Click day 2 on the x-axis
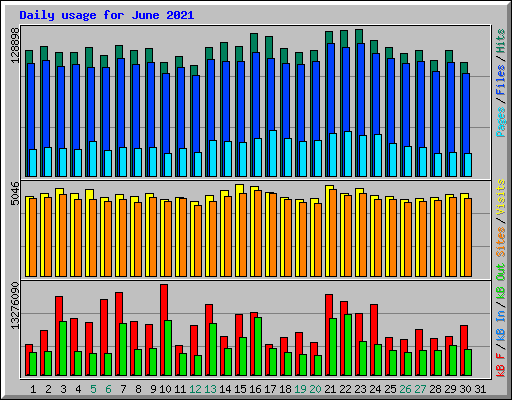Screen dimensions: 512x400 (48, 389)
